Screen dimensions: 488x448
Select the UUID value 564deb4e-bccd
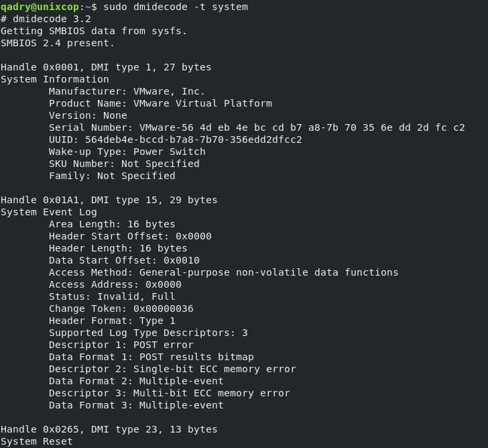(x=194, y=139)
